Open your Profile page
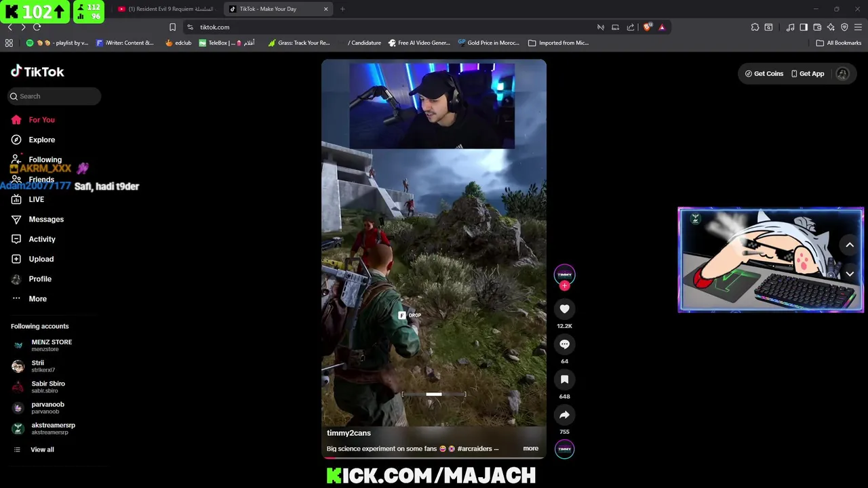Screen dimensions: 868x488 point(31,279)
